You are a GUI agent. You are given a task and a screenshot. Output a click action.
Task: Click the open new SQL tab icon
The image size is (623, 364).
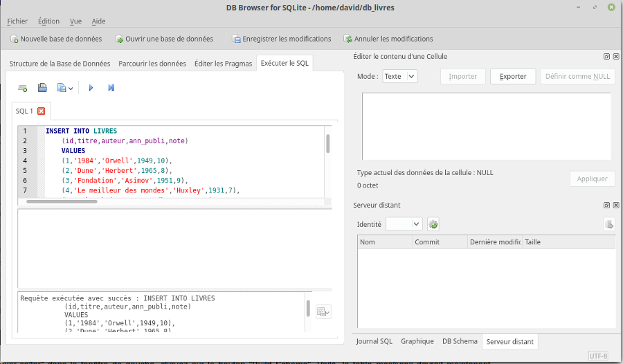(x=23, y=88)
